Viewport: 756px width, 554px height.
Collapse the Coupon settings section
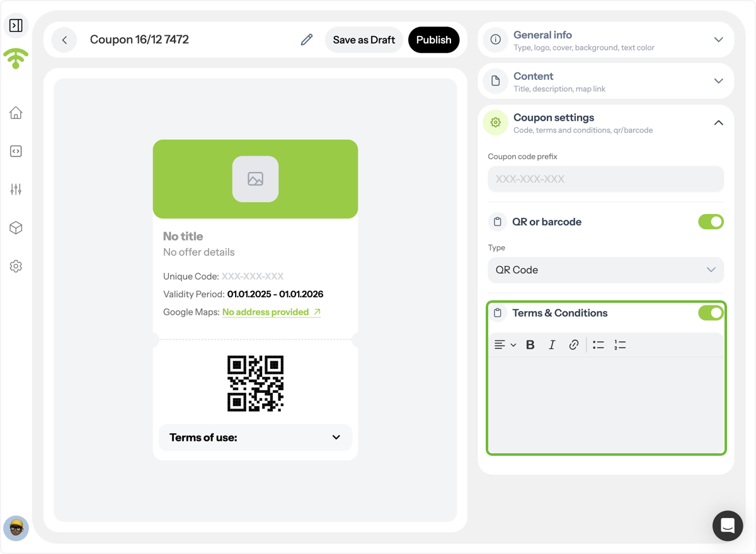pos(719,123)
